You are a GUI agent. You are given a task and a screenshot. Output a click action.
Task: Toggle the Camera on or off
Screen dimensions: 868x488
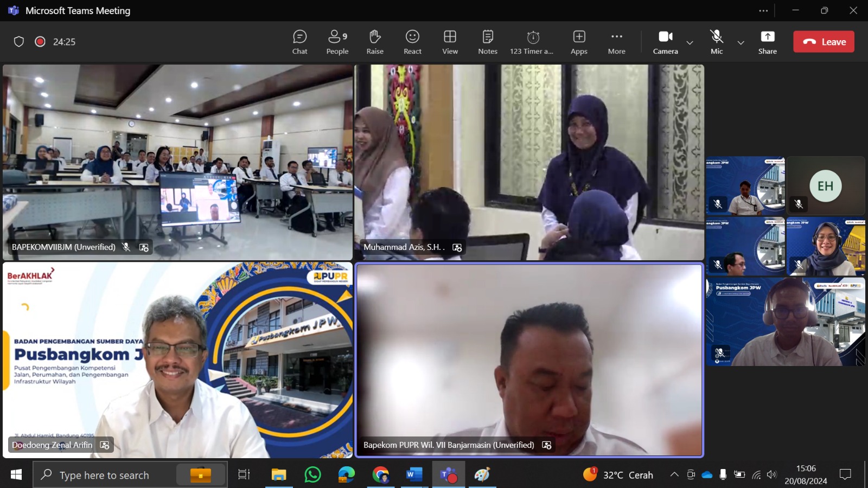(666, 42)
